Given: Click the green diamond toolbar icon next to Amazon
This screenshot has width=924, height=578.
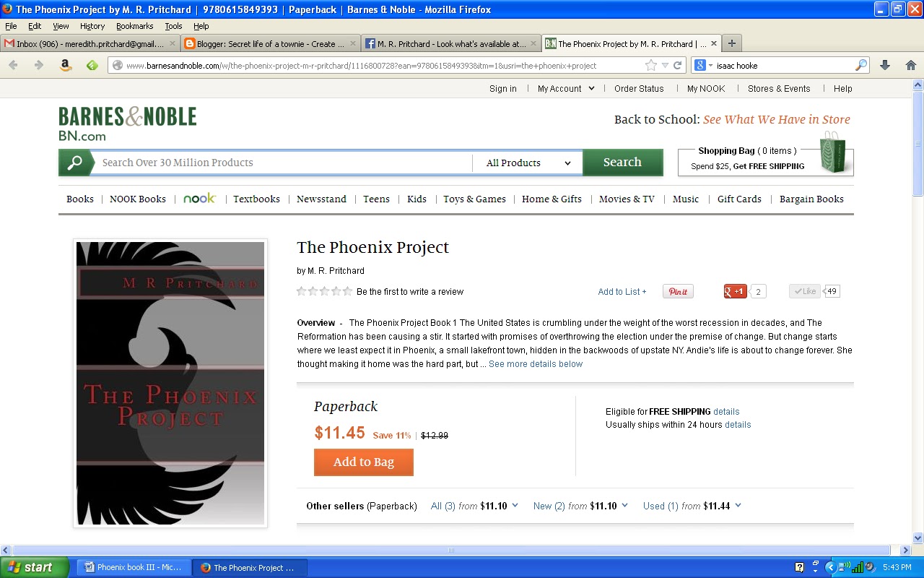Looking at the screenshot, I should pos(92,65).
